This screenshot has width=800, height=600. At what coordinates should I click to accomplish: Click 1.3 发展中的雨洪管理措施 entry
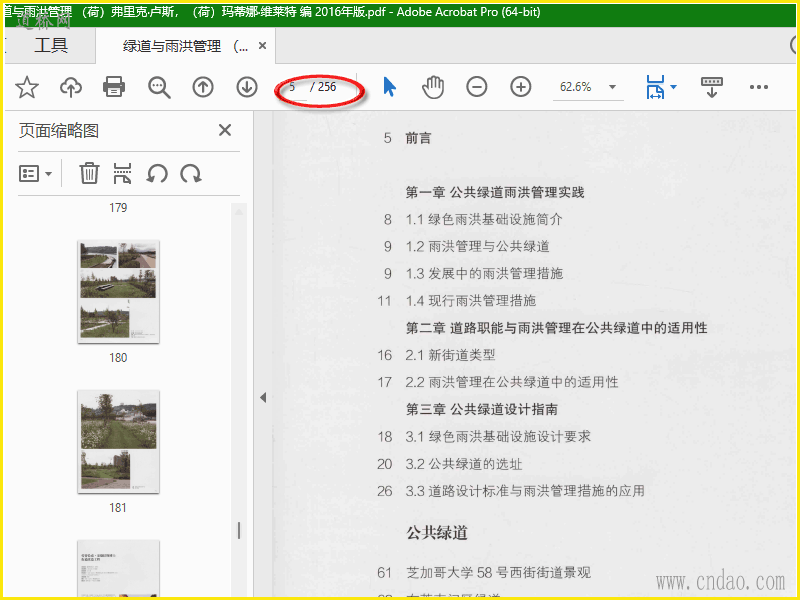(x=484, y=273)
